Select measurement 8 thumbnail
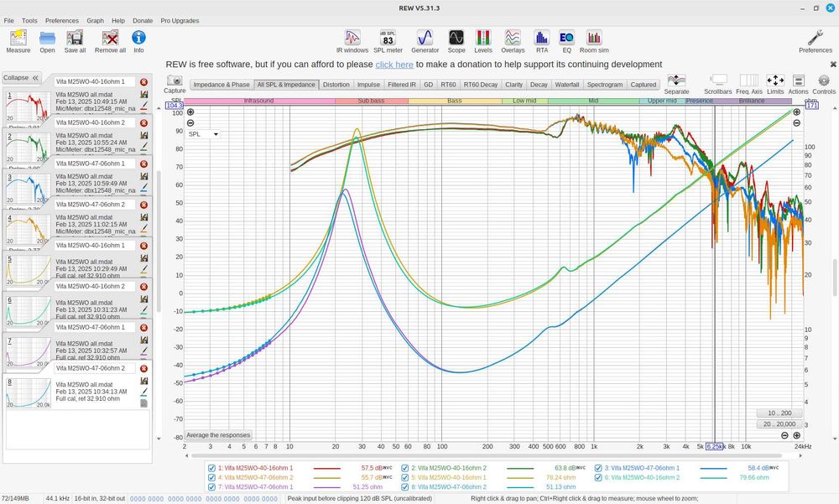The image size is (839, 504). (x=29, y=393)
